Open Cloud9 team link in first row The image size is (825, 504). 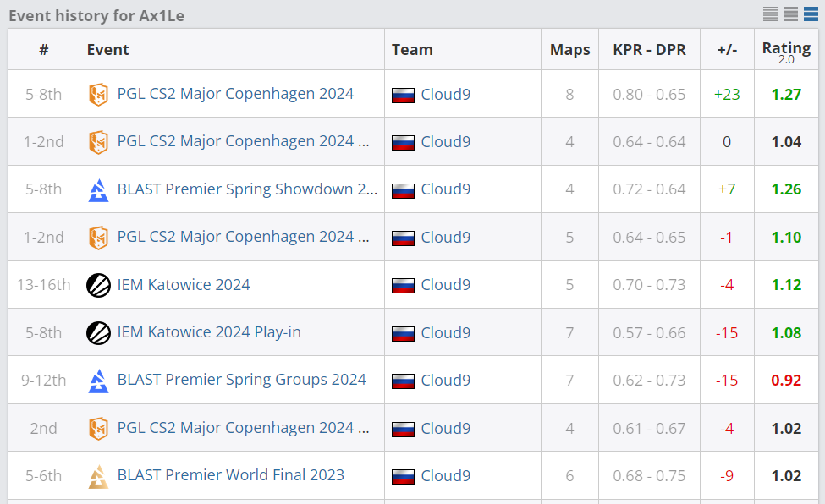coord(446,95)
